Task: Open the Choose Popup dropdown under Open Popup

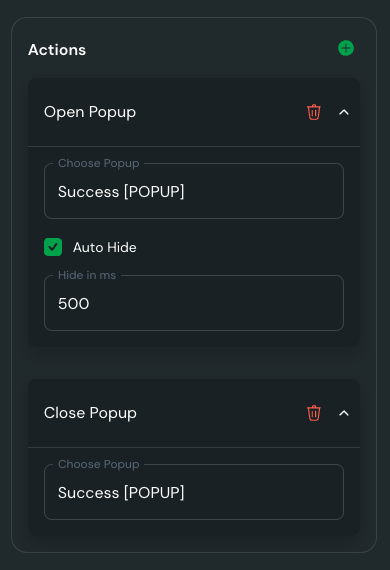Action: click(194, 191)
